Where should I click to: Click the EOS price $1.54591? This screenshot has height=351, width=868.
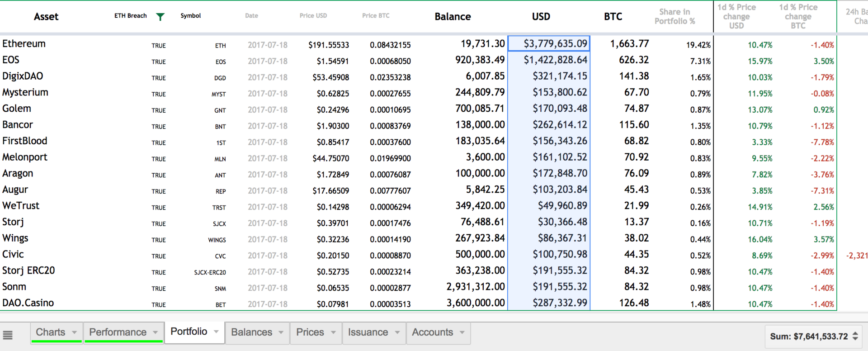click(x=333, y=61)
